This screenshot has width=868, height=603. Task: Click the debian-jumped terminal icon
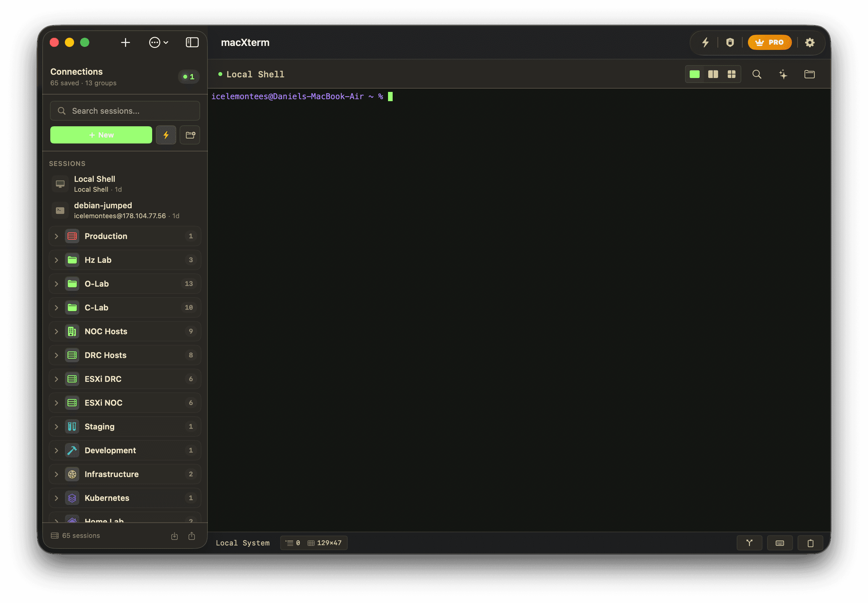[x=60, y=211]
